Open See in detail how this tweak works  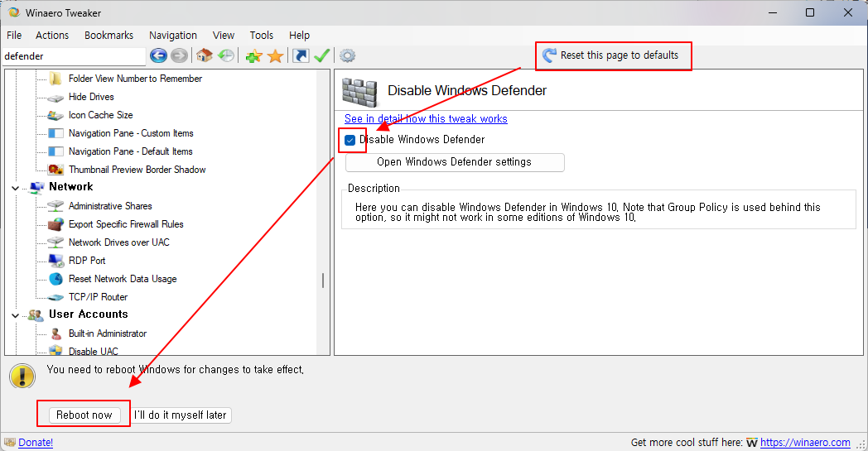pos(426,118)
